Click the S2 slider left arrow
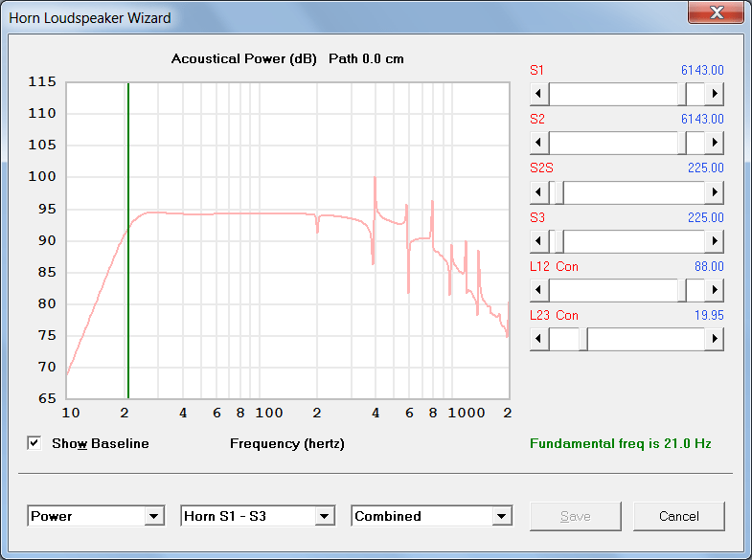This screenshot has height=560, width=752. click(539, 143)
